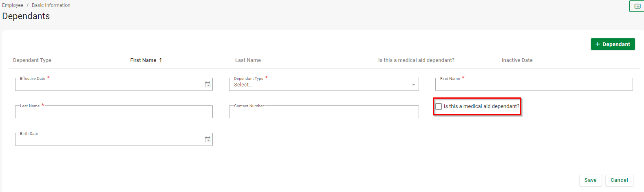Focus the Contact Number field

(324, 112)
